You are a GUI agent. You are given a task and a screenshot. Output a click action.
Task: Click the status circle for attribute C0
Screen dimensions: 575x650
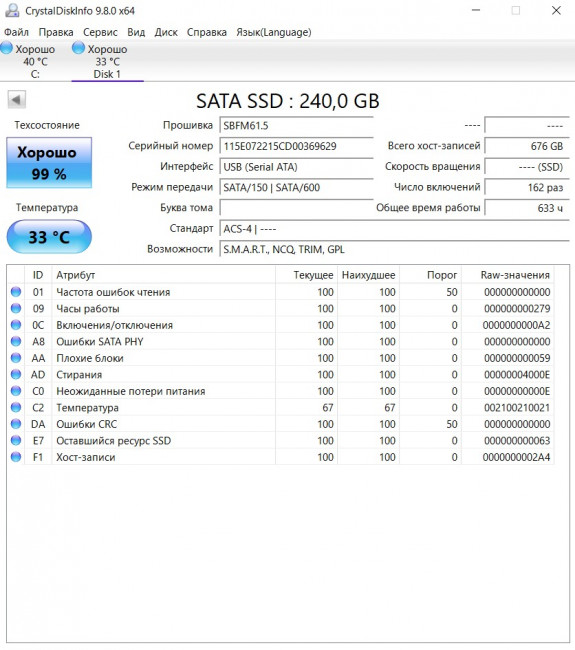16,391
